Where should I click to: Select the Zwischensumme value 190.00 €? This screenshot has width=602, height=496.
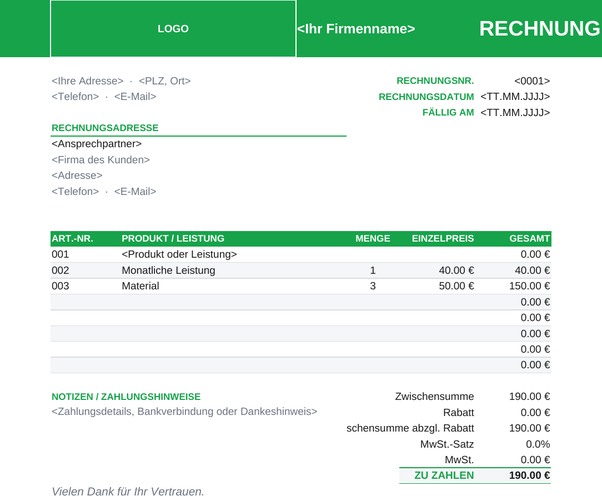(529, 397)
